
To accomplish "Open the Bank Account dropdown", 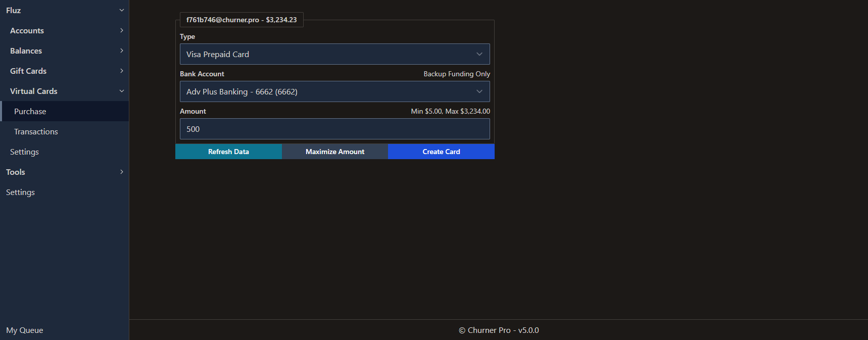I will click(x=334, y=91).
